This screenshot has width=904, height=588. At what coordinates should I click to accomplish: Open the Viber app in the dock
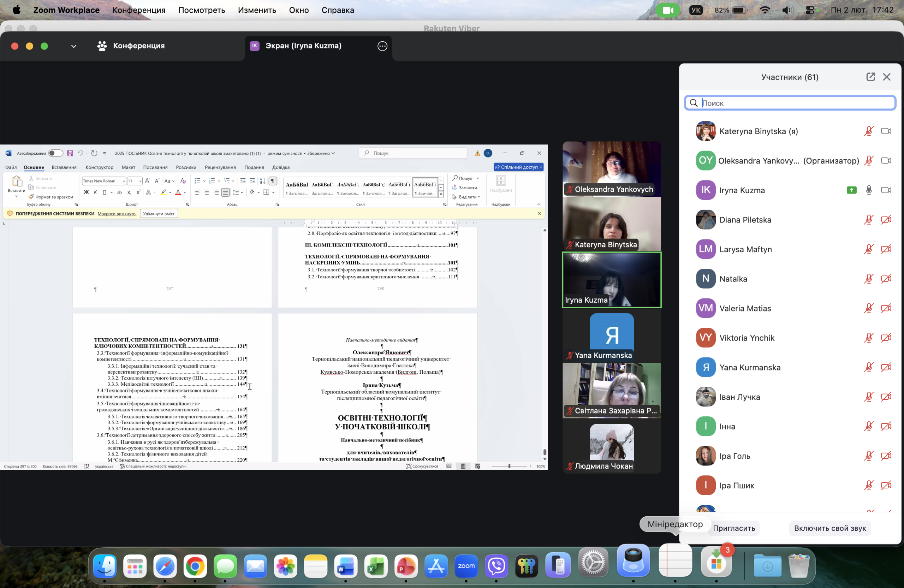(x=496, y=566)
